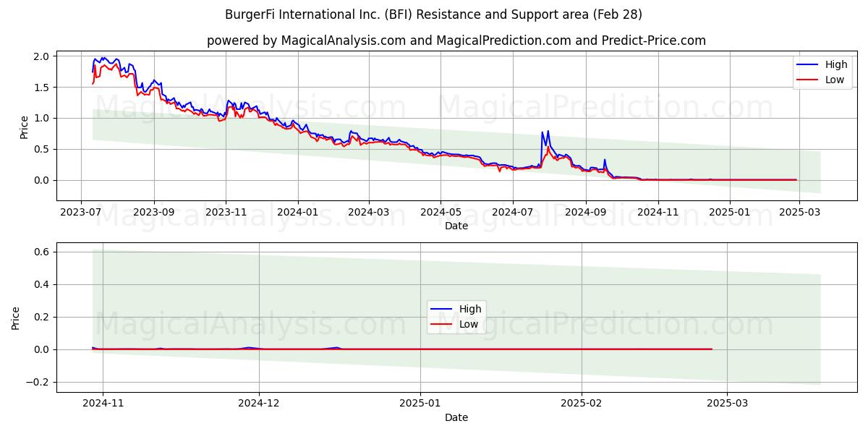Screen dimensions: 868x434
Task: Click the blue line sample in the upper legend
Action: (x=807, y=65)
